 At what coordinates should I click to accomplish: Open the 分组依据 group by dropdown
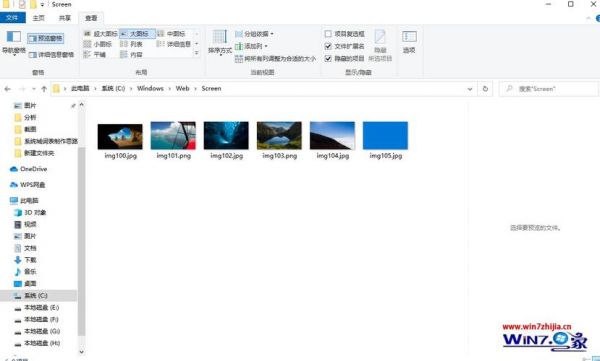coord(254,34)
